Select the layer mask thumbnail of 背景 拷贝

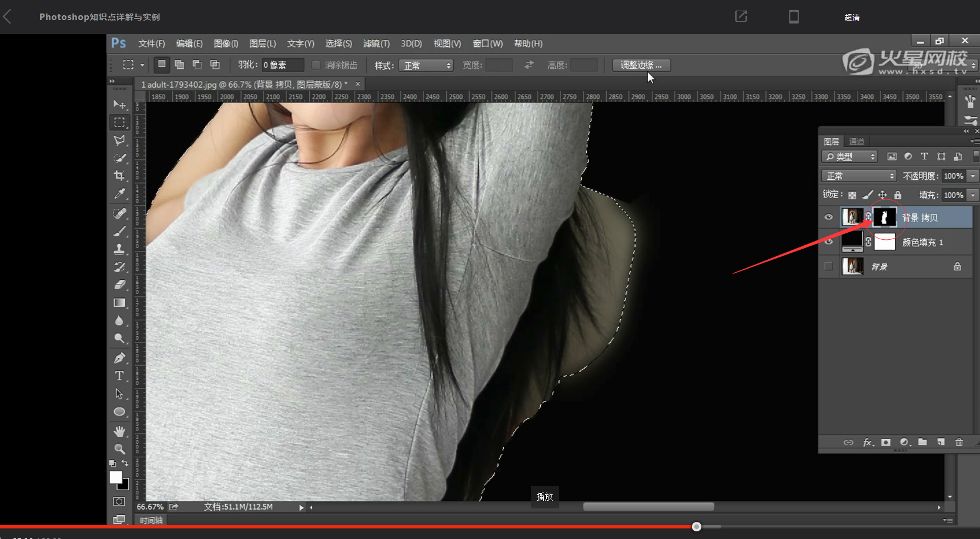point(884,217)
